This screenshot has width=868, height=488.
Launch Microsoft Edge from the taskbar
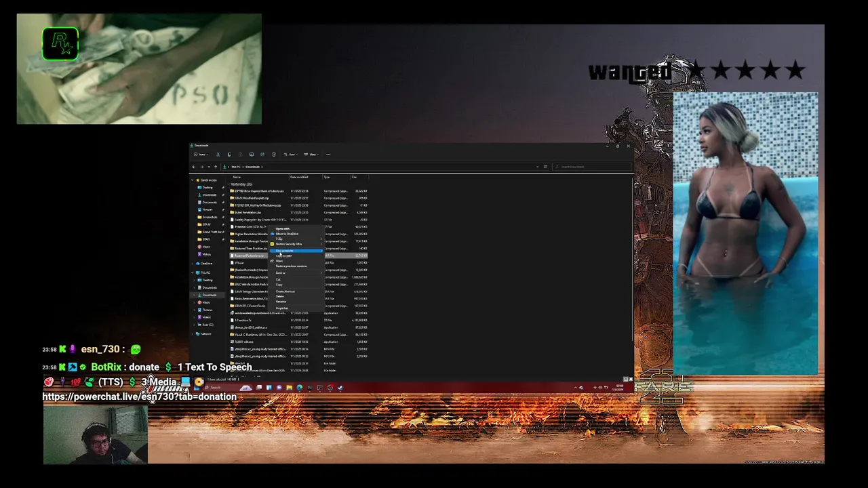(x=300, y=388)
